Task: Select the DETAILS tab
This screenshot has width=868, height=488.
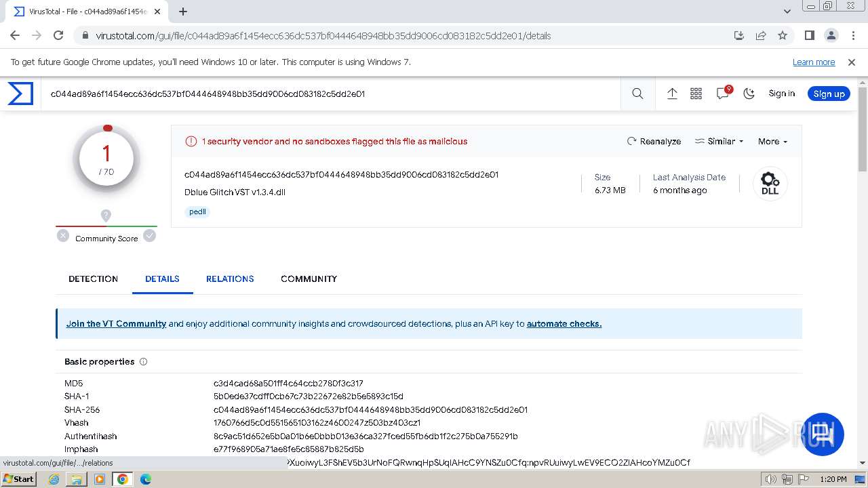Action: (x=162, y=279)
